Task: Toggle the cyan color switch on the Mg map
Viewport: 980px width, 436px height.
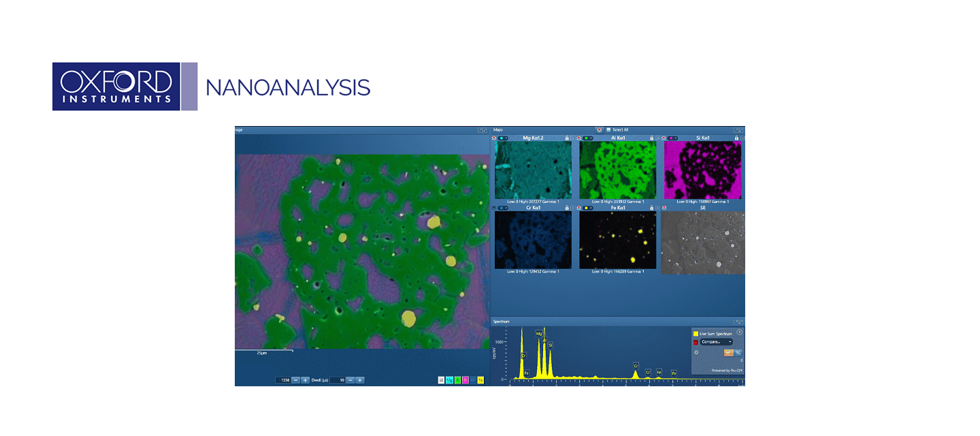Action: coord(503,138)
